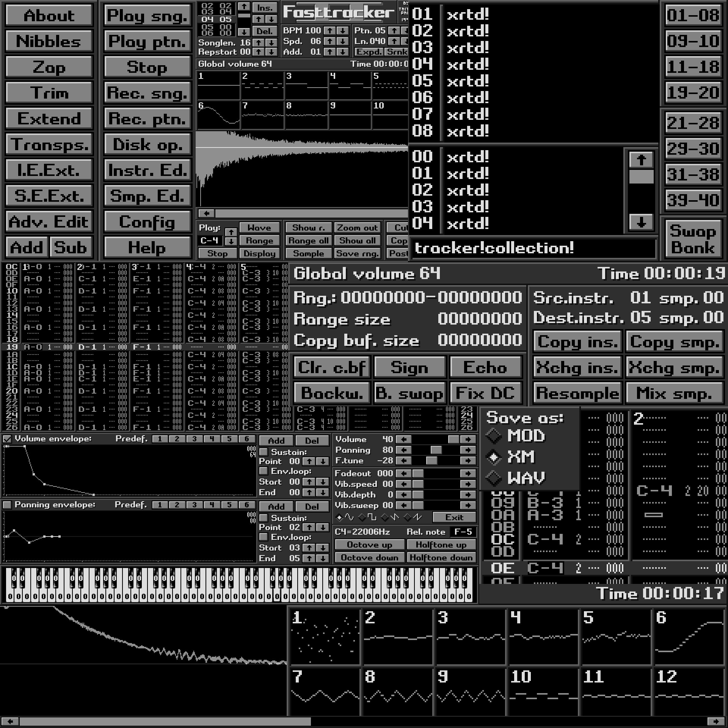Raise volume envelope sustain Point with up arrow
This screenshot has height=728, width=728.
(x=309, y=461)
